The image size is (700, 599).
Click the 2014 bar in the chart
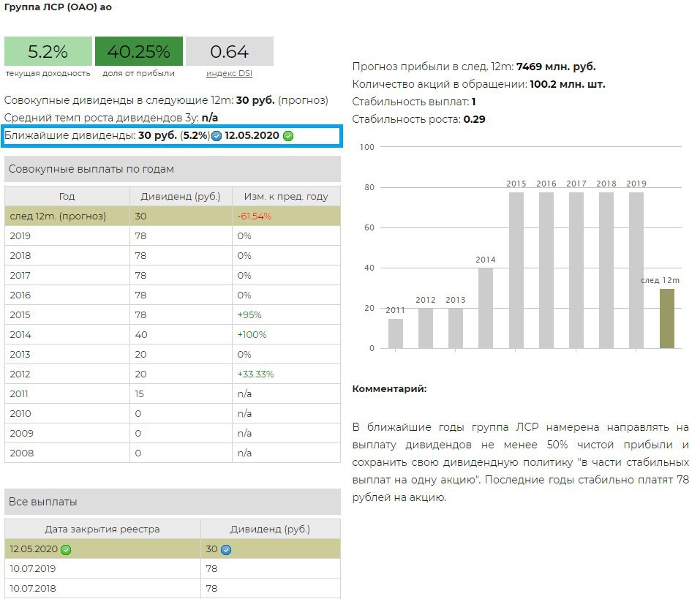[x=486, y=308]
